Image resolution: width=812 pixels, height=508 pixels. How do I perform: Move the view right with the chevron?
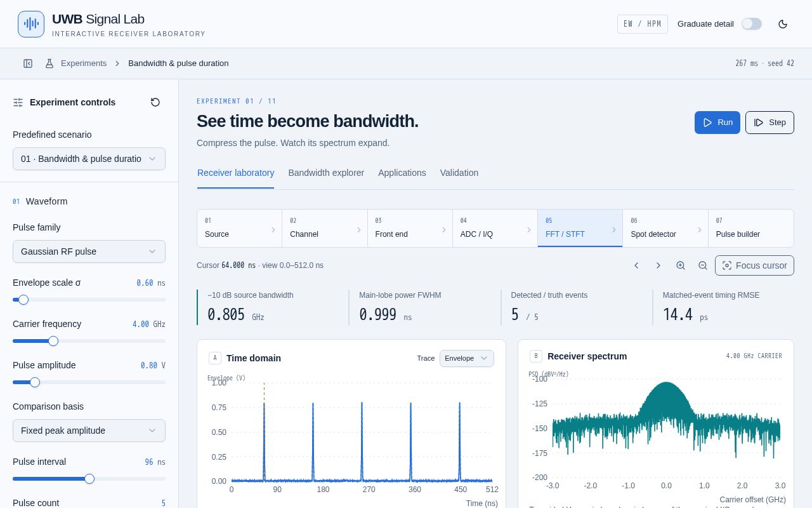(x=658, y=265)
